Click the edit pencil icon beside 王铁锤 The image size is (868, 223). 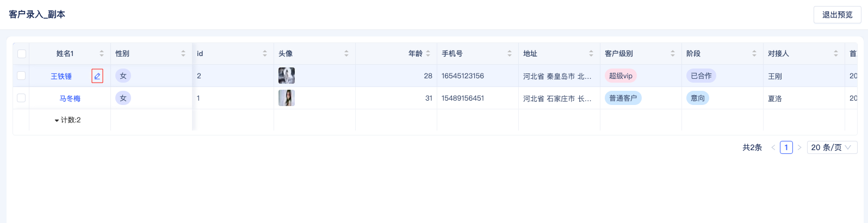[97, 76]
